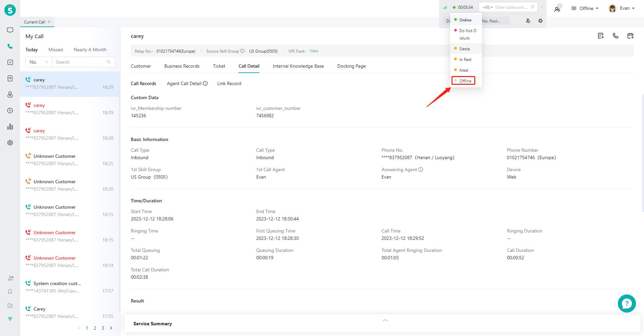Click the agent transfer icon in the call panel
The image size is (644, 336).
point(528,21)
